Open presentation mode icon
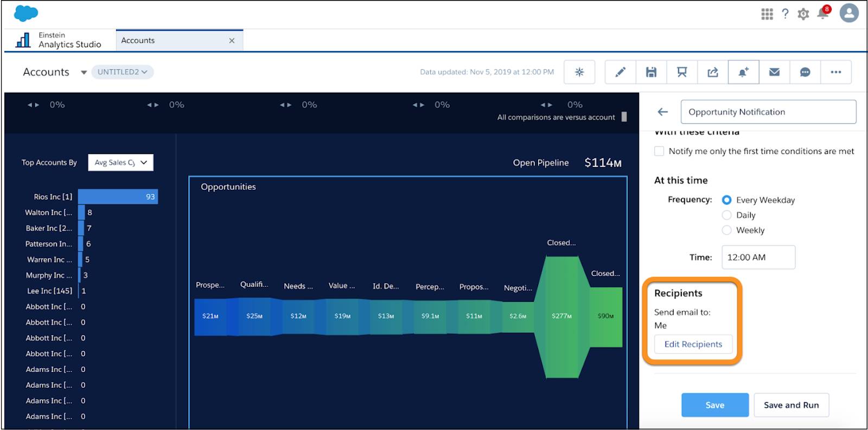The image size is (868, 430). 682,72
